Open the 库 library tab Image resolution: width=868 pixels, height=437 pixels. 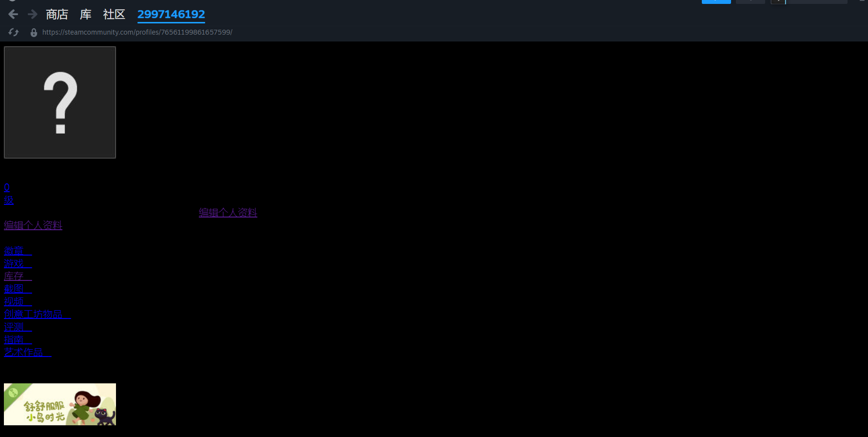86,15
